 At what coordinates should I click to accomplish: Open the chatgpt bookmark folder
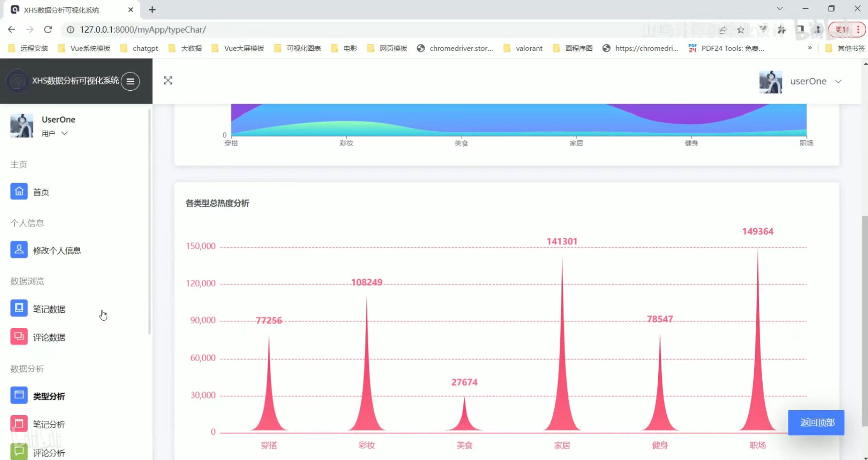click(139, 48)
